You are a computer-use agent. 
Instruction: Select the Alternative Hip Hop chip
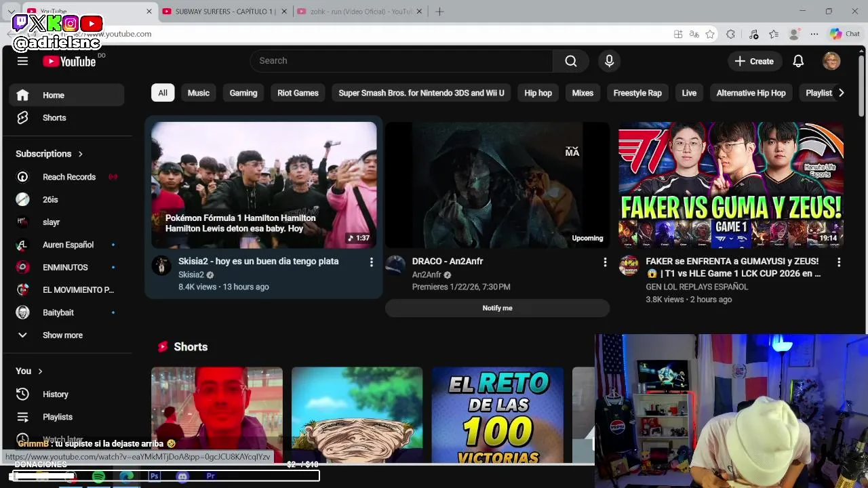click(x=751, y=93)
